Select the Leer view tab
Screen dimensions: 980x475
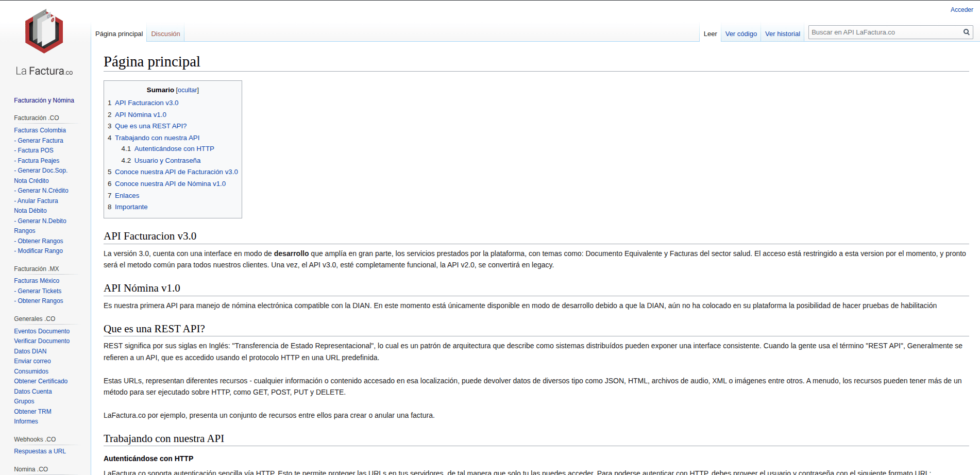(x=710, y=34)
